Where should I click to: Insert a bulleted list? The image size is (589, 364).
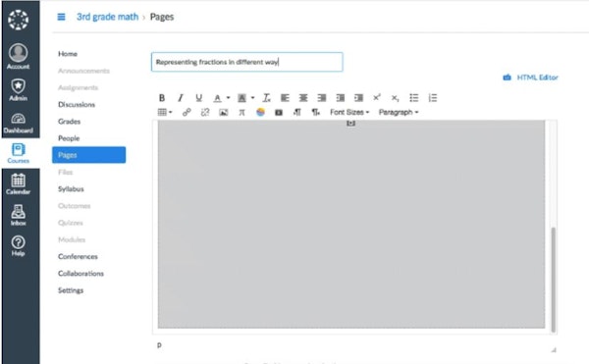[x=414, y=98]
